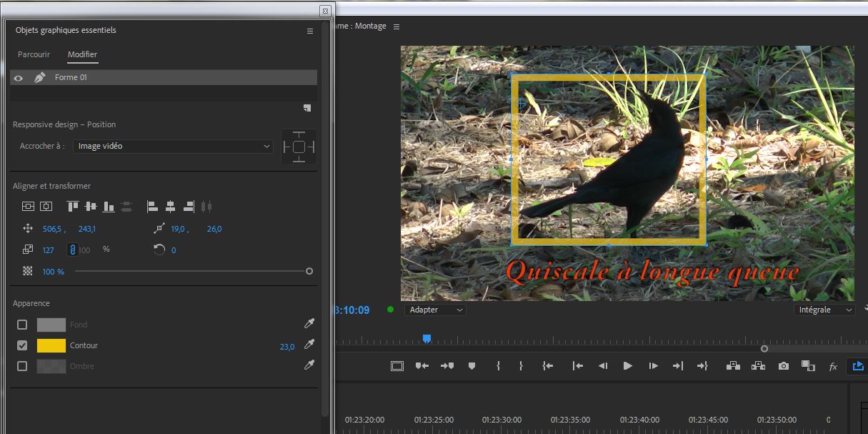
Task: Click the align center vertically icon
Action: (x=91, y=207)
